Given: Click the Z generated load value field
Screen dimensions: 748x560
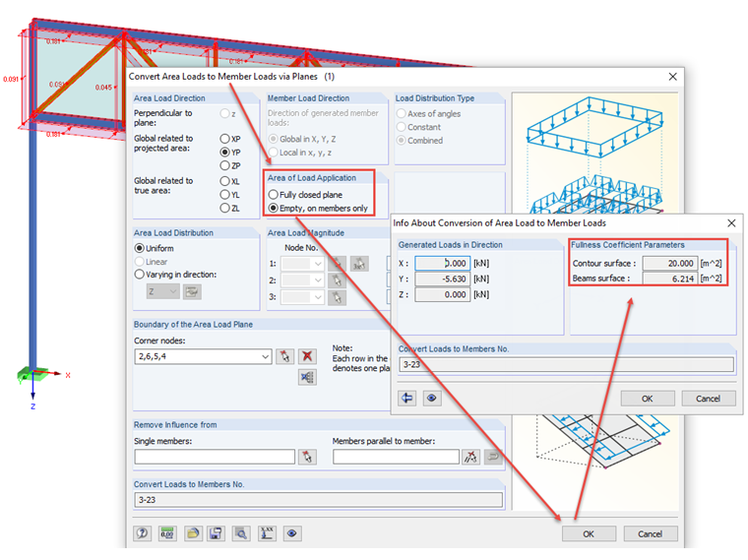Looking at the screenshot, I should click(443, 295).
